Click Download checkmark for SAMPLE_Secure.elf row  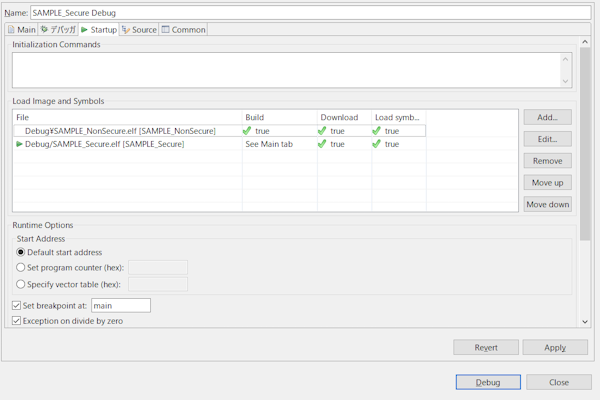(322, 144)
